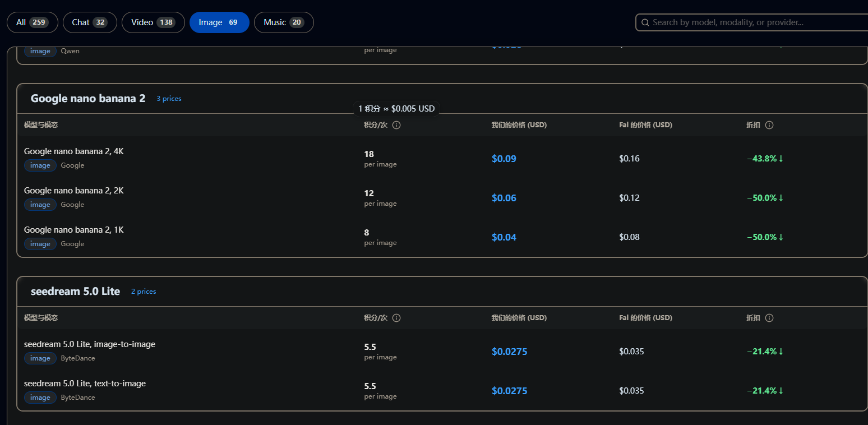
Task: Select the seedream 5.0 Lite, image-to-image row
Action: [89, 344]
